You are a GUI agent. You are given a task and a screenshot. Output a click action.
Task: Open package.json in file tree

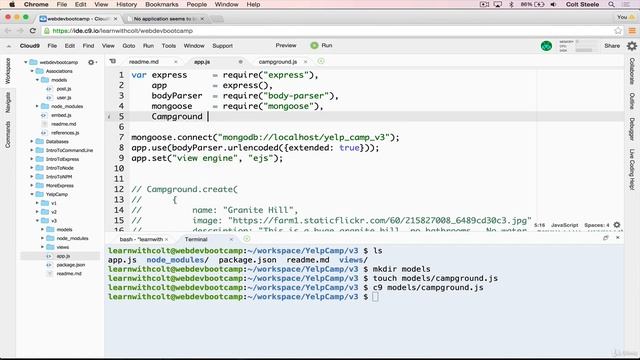[x=71, y=265]
